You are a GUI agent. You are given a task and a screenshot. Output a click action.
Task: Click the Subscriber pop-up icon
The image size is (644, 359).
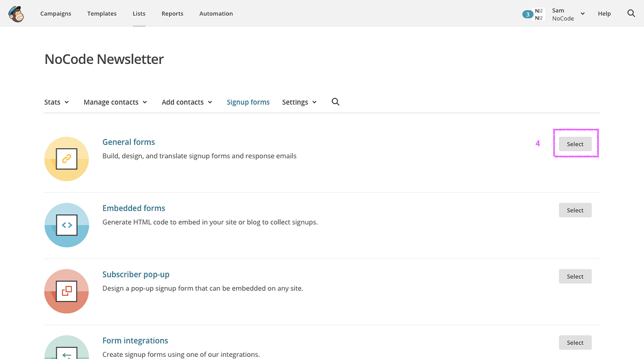(67, 291)
